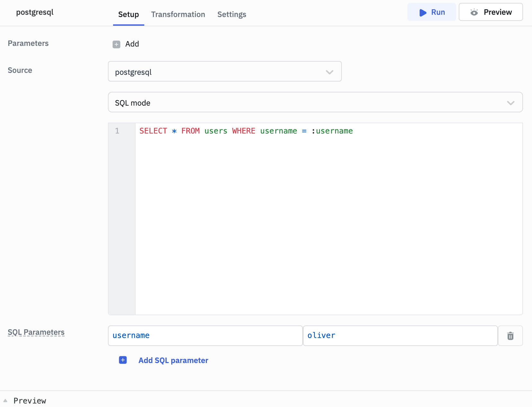Click the play icon in Run button

click(x=423, y=13)
